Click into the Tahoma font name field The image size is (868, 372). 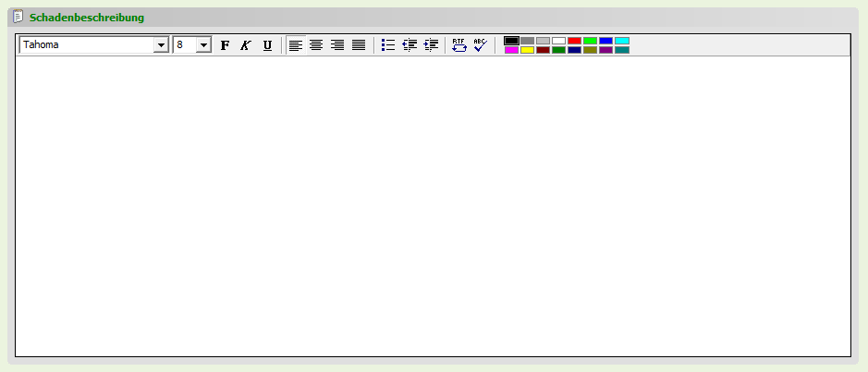[x=87, y=45]
